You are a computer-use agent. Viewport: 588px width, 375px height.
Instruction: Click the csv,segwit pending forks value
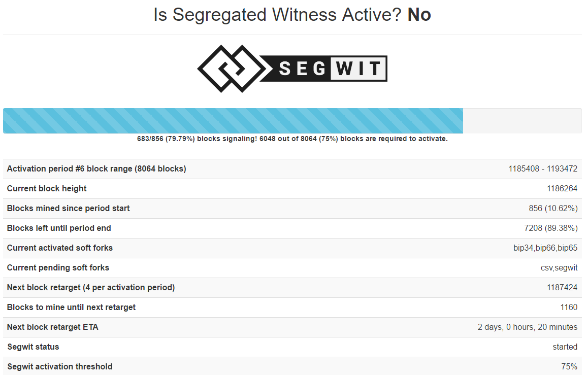click(559, 268)
